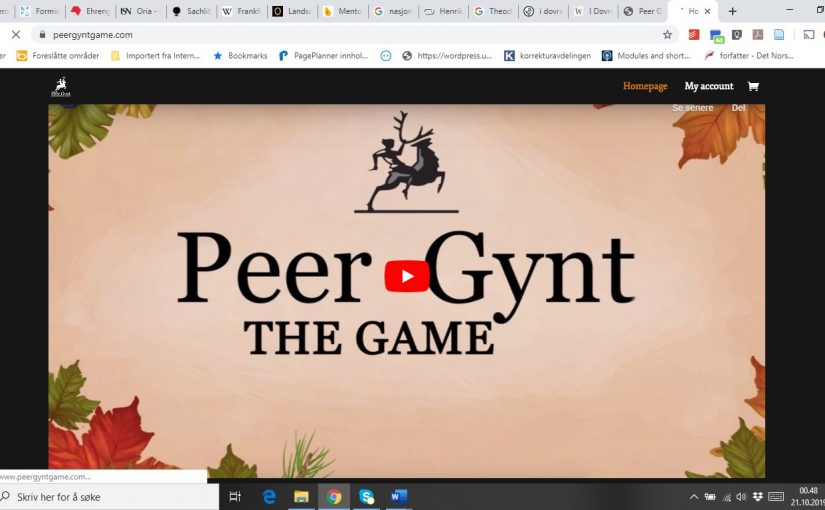Viewport: 825px width, 510px height.
Task: Open Wi-Fi network tray icon
Action: [727, 496]
